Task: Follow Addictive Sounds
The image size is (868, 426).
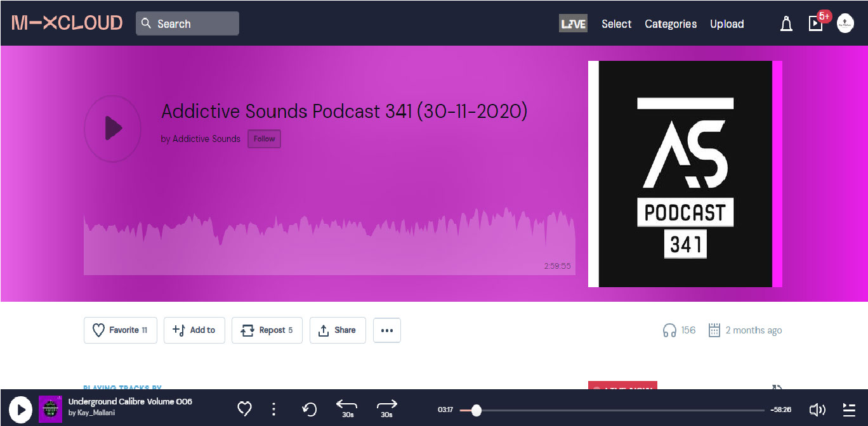Action: [x=265, y=139]
